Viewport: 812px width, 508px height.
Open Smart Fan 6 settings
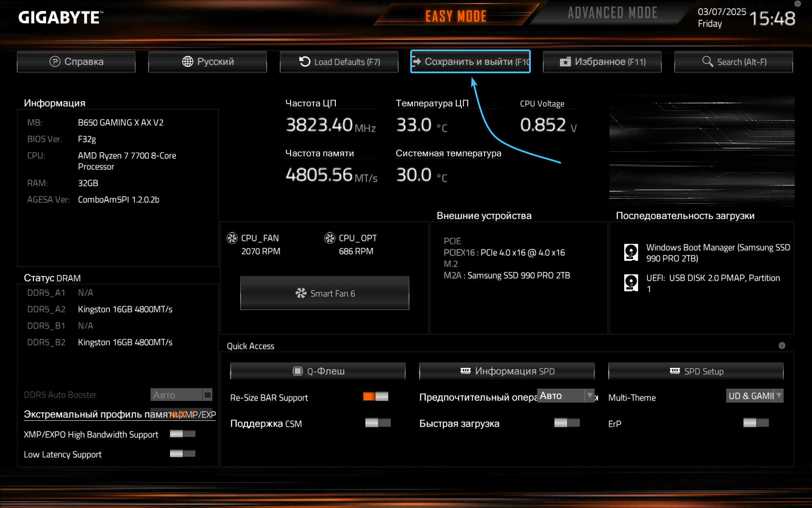[325, 293]
